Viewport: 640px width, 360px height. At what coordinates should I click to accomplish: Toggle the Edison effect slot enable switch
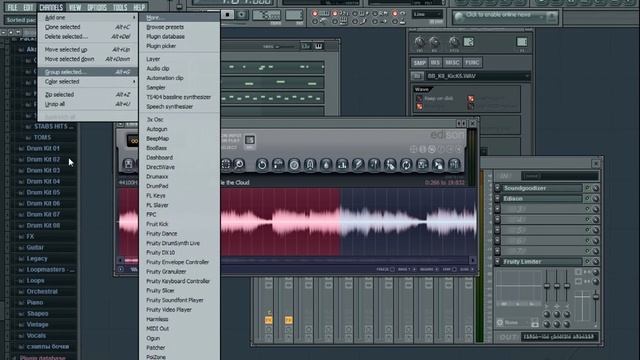588,198
